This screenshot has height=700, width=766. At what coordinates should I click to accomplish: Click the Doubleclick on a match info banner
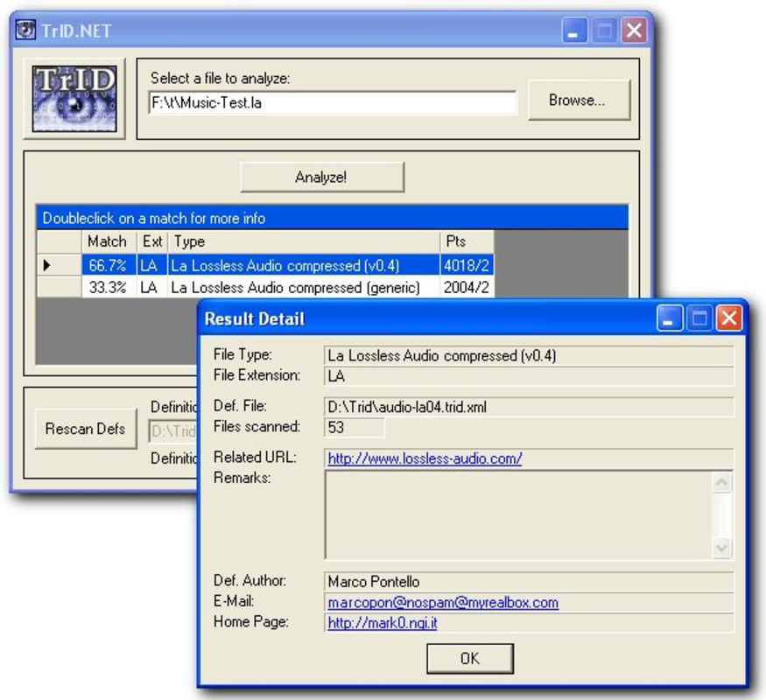tap(332, 218)
